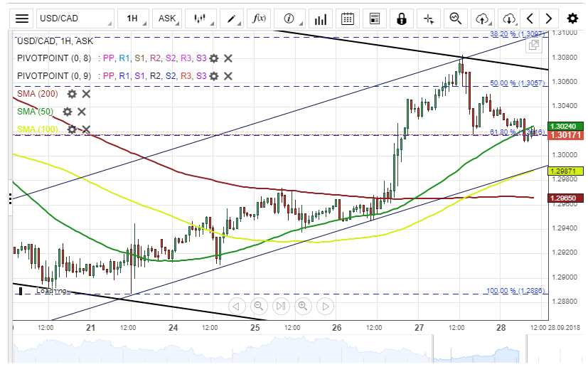588x367 pixels.
Task: Toggle the chart lock icon
Action: coord(402,18)
